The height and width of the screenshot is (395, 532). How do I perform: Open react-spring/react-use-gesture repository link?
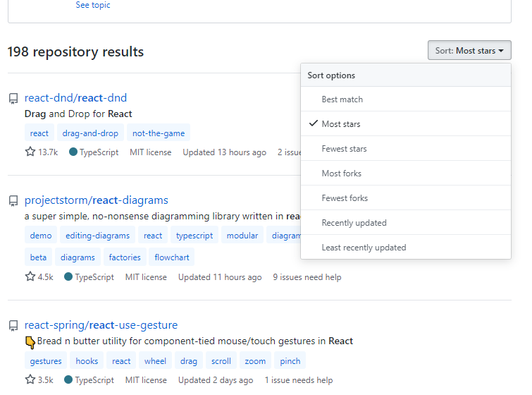pyautogui.click(x=101, y=325)
